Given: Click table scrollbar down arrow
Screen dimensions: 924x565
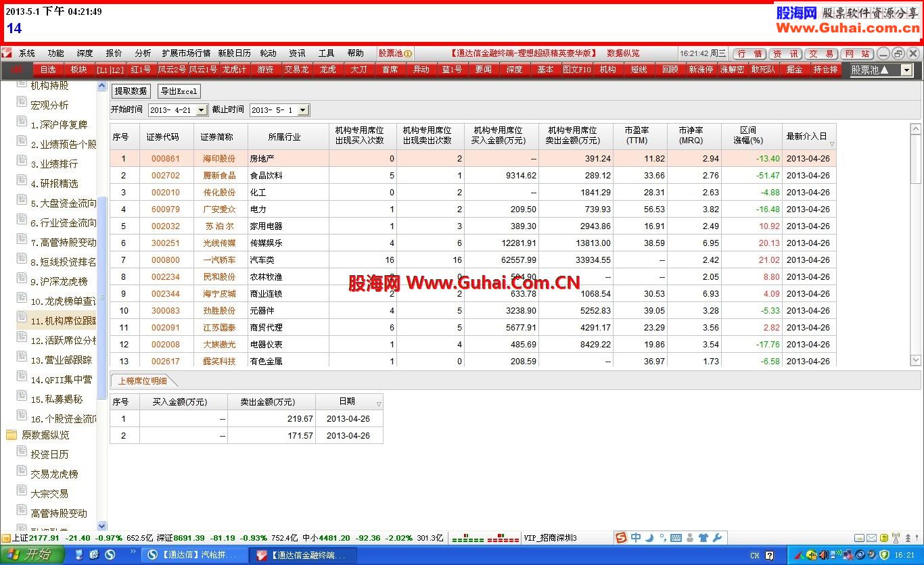Looking at the screenshot, I should point(916,361).
